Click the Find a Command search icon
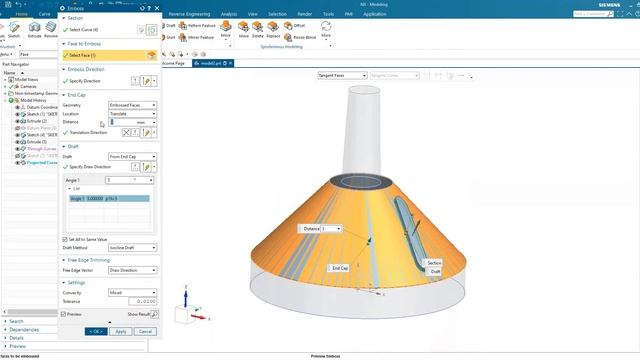Image resolution: width=640 pixels, height=360 pixels. click(x=610, y=14)
